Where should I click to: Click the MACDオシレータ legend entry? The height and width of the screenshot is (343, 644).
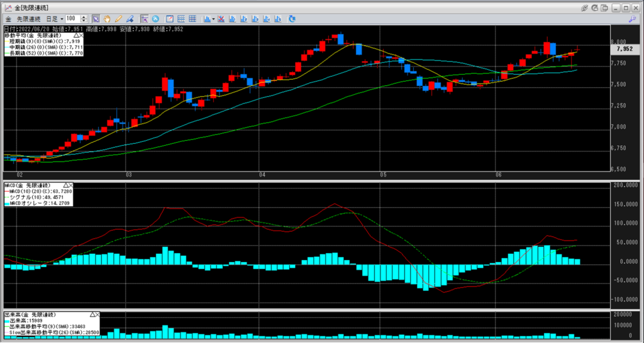[38, 204]
